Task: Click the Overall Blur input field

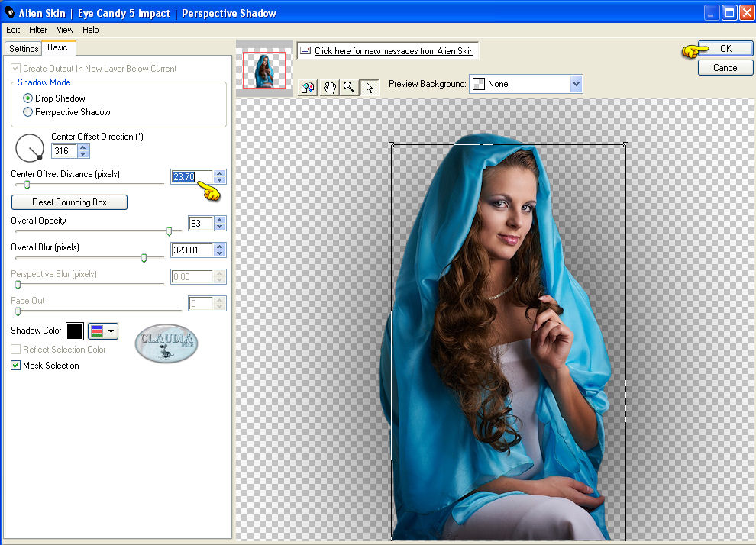Action: pyautogui.click(x=192, y=250)
